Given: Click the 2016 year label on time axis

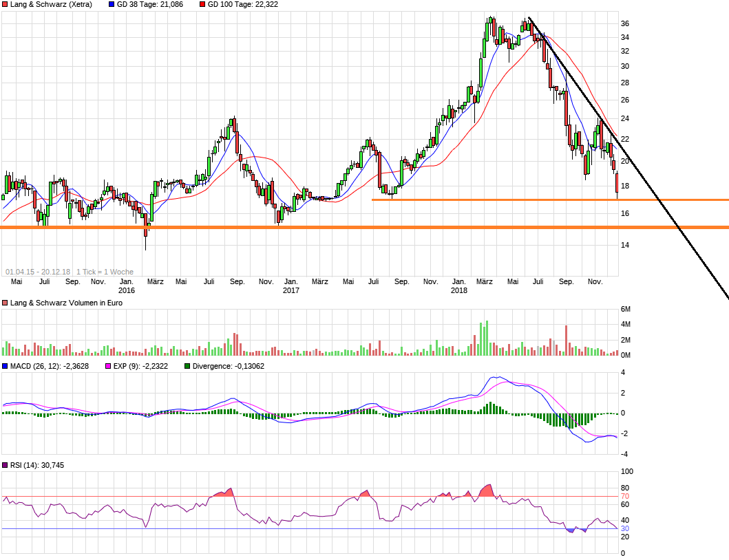Looking at the screenshot, I should pos(127,290).
